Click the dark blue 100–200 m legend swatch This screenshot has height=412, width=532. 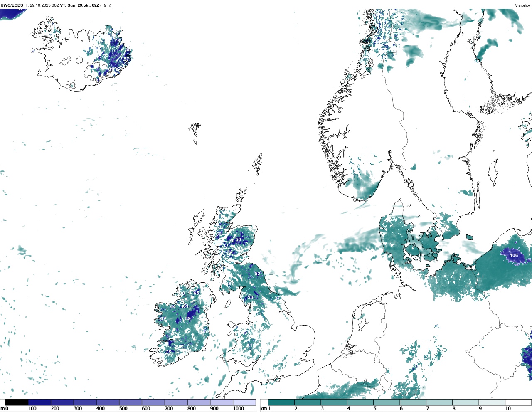pos(39,402)
